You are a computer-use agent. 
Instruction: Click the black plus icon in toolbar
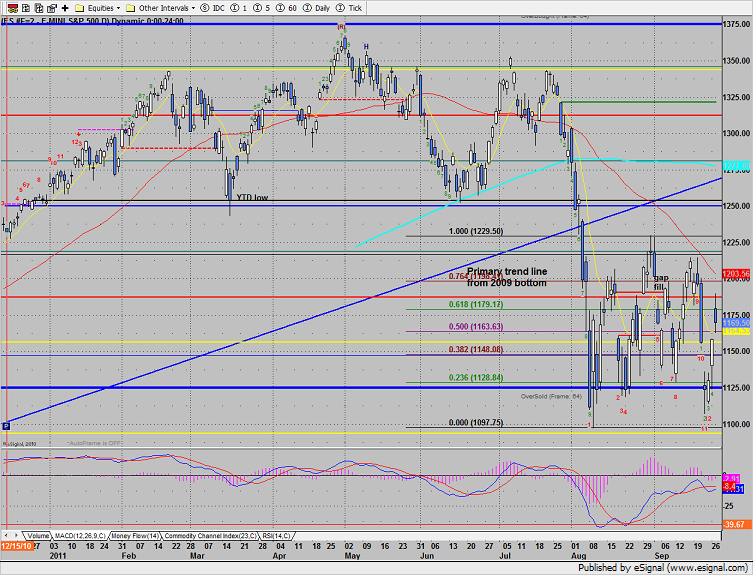[65, 8]
